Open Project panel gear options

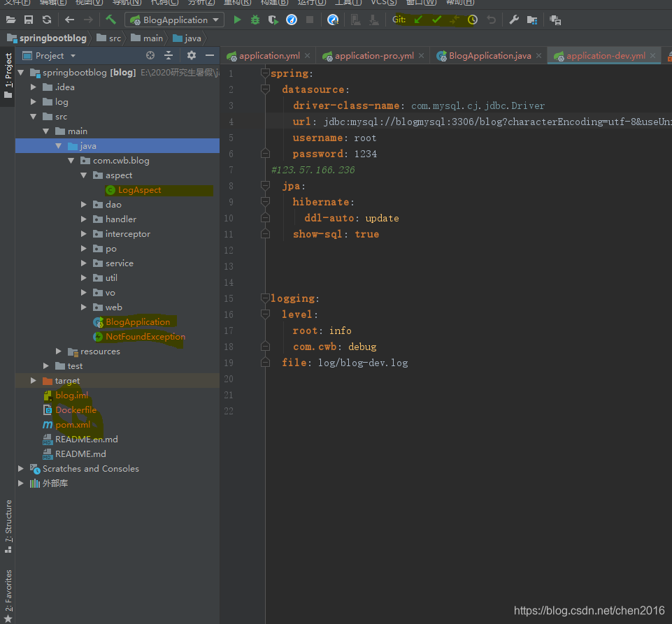click(x=192, y=55)
